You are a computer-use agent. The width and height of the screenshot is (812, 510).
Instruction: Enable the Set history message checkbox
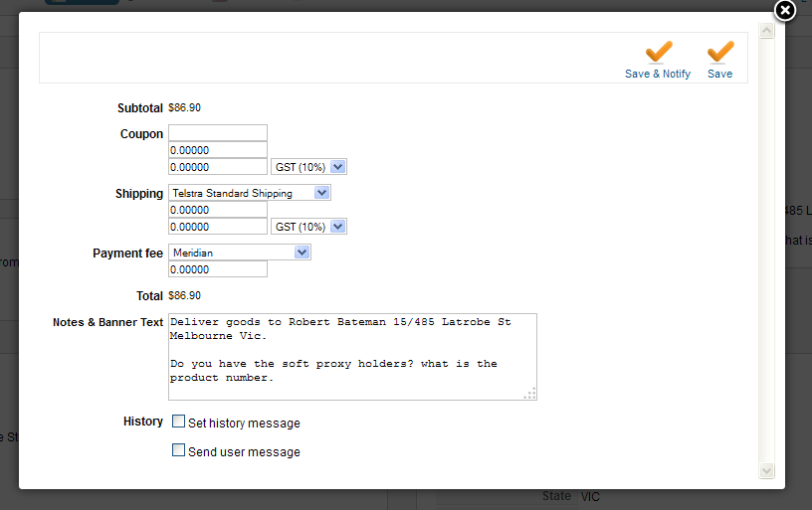point(179,422)
